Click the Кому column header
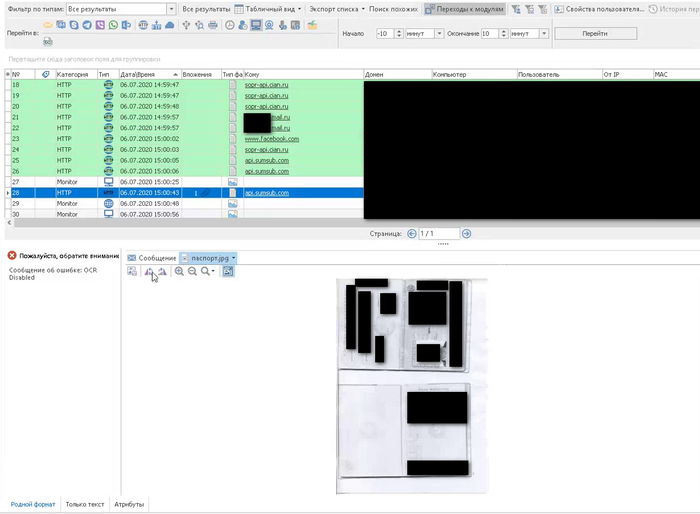 pyautogui.click(x=303, y=75)
